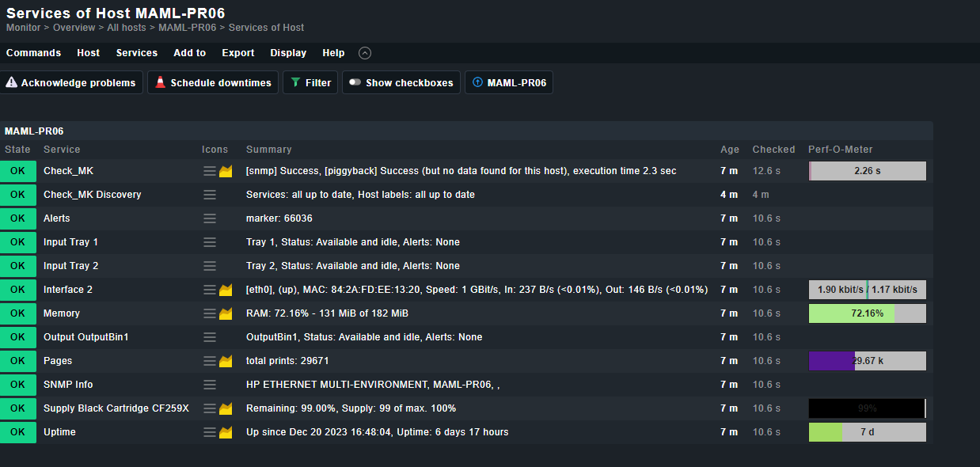The width and height of the screenshot is (980, 467).
Task: Click graph icon for Interface 2 service
Action: click(x=226, y=290)
